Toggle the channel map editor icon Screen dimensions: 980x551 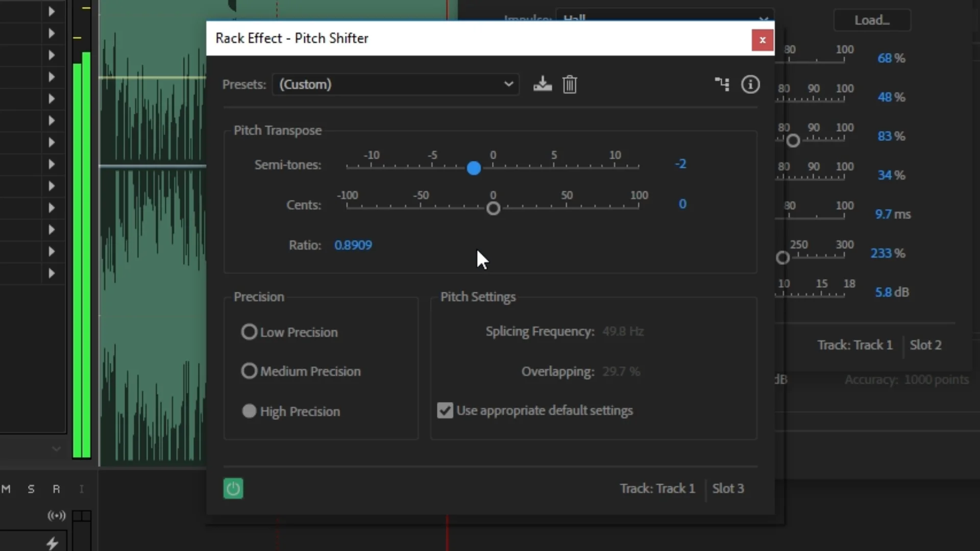722,84
